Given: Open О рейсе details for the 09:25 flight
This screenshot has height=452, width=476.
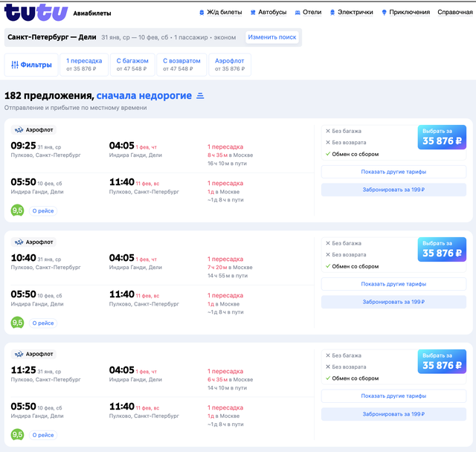Looking at the screenshot, I should tap(43, 211).
